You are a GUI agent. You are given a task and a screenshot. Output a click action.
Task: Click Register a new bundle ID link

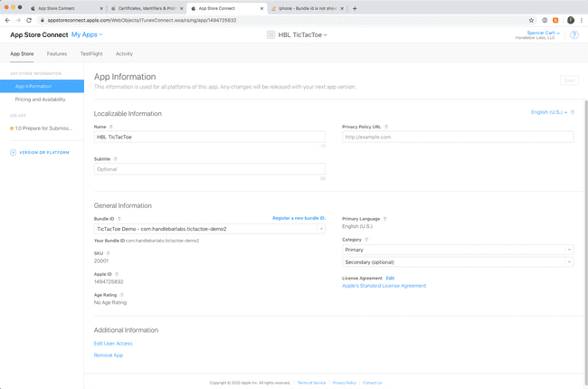pos(299,218)
